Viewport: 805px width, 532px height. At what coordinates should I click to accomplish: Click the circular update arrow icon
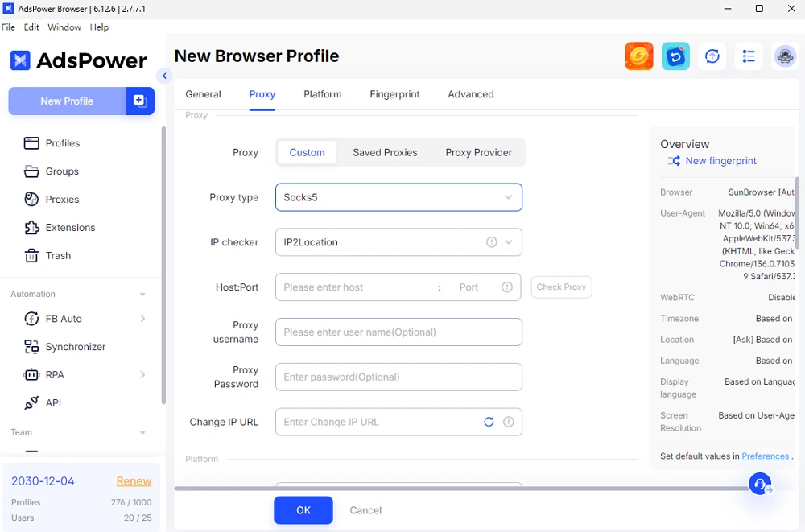pos(712,56)
